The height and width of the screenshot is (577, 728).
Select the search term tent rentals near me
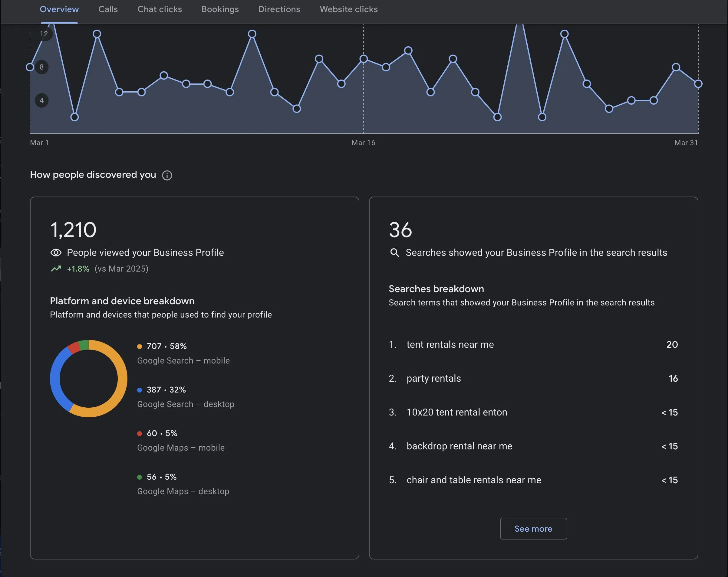[x=450, y=344]
